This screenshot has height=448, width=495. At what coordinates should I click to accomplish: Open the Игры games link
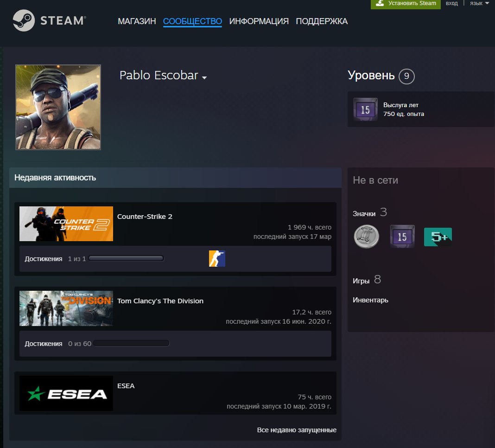(x=361, y=281)
